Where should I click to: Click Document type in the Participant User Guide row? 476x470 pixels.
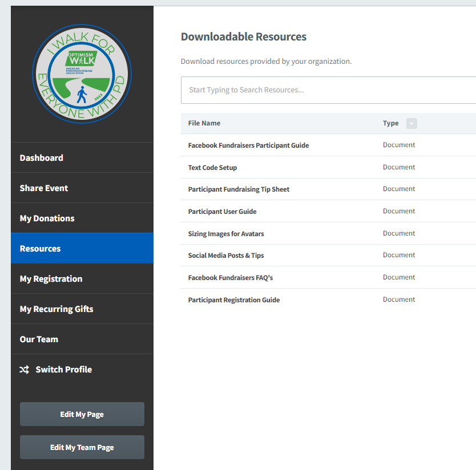(x=399, y=211)
